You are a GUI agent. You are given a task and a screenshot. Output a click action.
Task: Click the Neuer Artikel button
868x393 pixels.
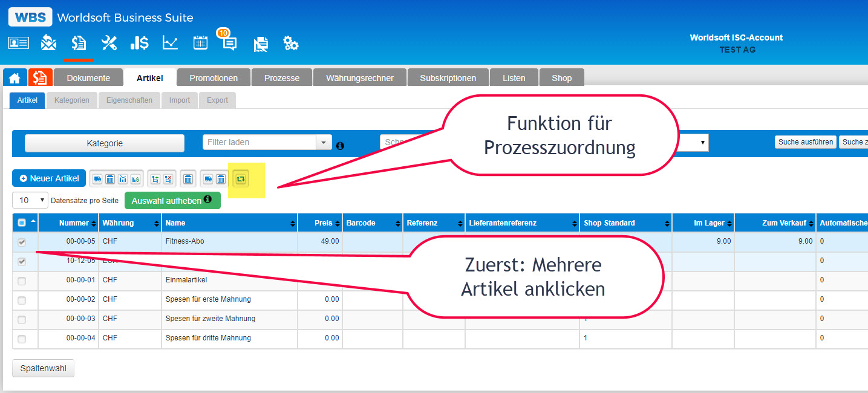49,178
